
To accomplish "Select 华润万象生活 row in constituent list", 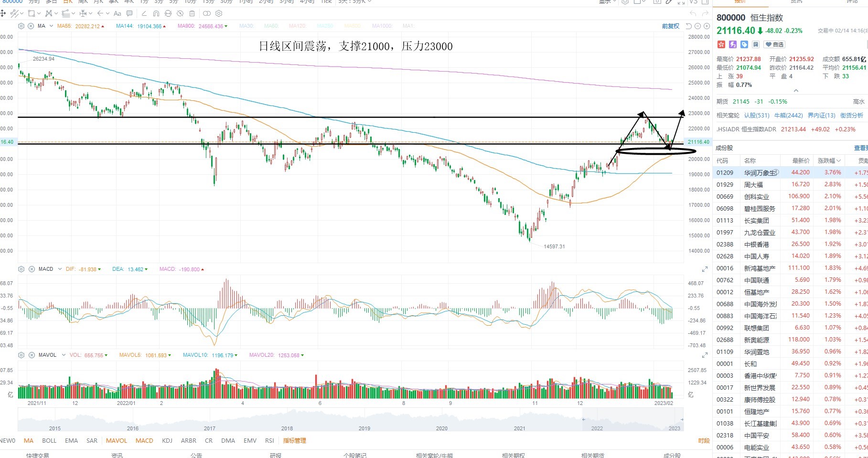I will (790, 172).
